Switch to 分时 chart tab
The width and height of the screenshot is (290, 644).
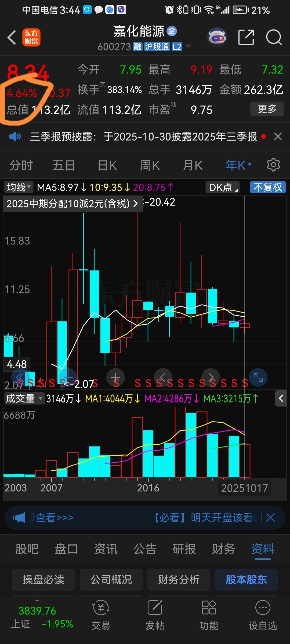click(x=21, y=165)
